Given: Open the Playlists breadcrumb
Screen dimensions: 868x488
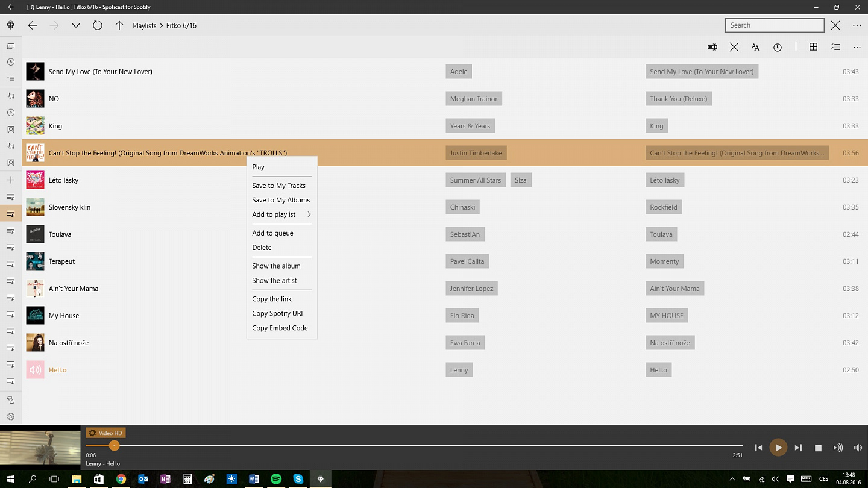Looking at the screenshot, I should (145, 26).
